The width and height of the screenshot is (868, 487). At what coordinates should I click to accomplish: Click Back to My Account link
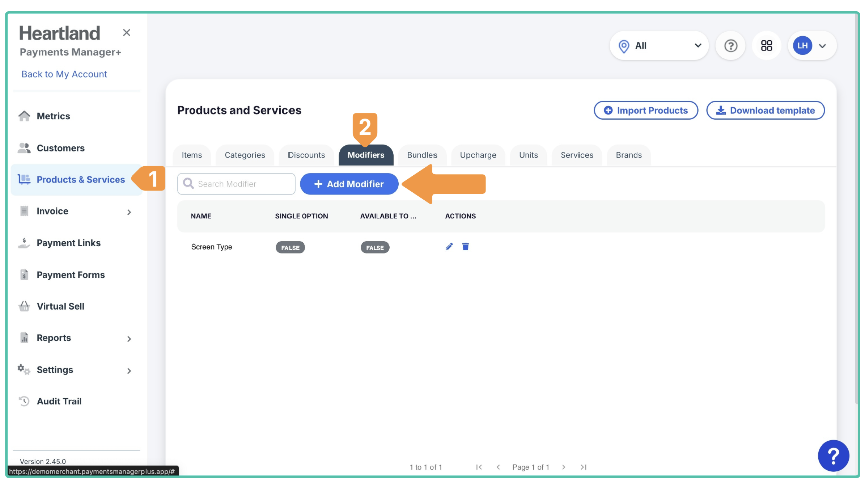coord(64,74)
